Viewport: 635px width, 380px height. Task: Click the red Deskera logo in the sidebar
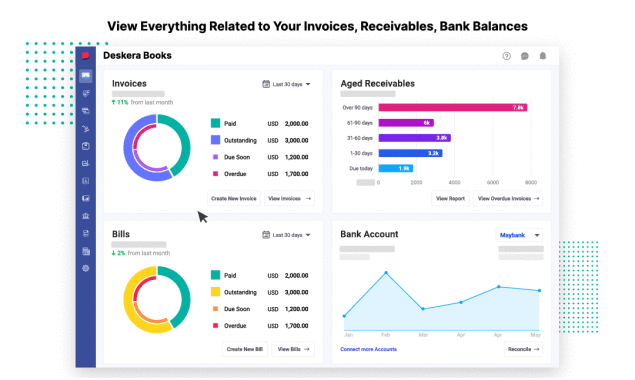pos(85,56)
